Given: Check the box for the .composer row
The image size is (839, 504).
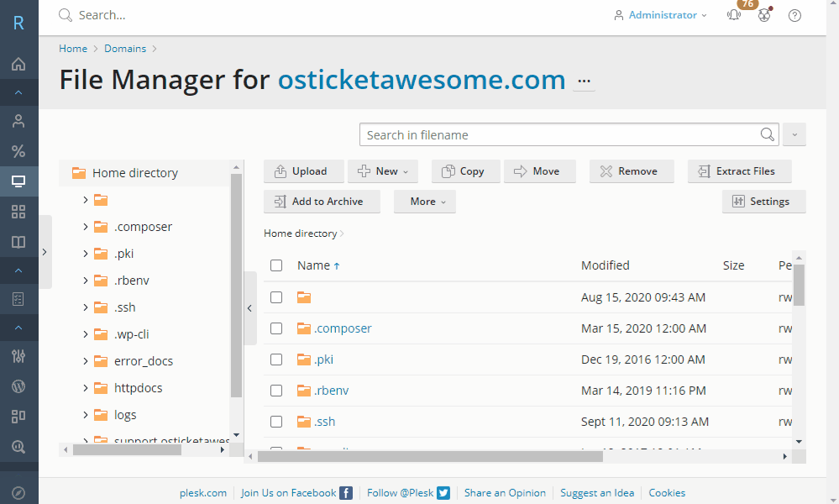Looking at the screenshot, I should tap(276, 328).
